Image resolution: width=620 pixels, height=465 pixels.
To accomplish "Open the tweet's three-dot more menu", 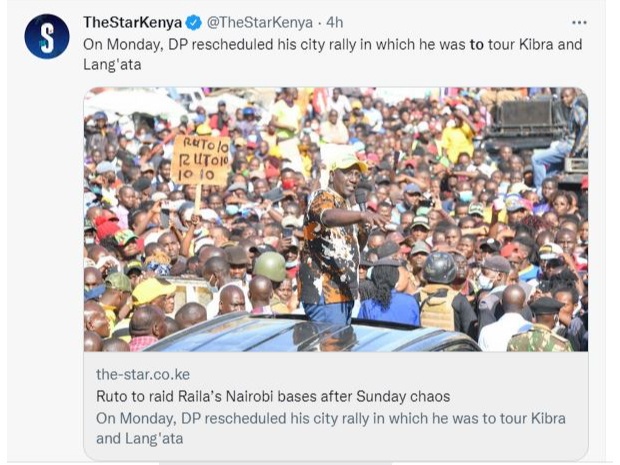I will click(579, 23).
